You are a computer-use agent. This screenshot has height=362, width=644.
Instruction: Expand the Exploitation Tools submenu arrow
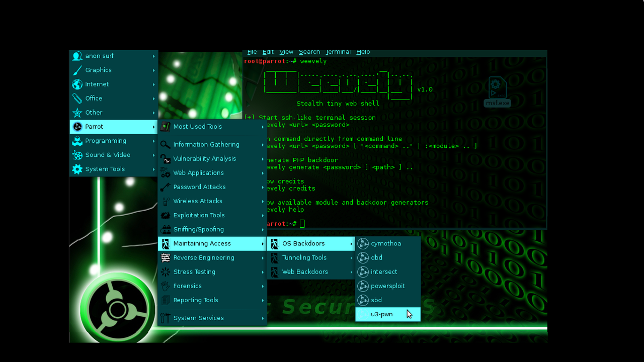(263, 215)
